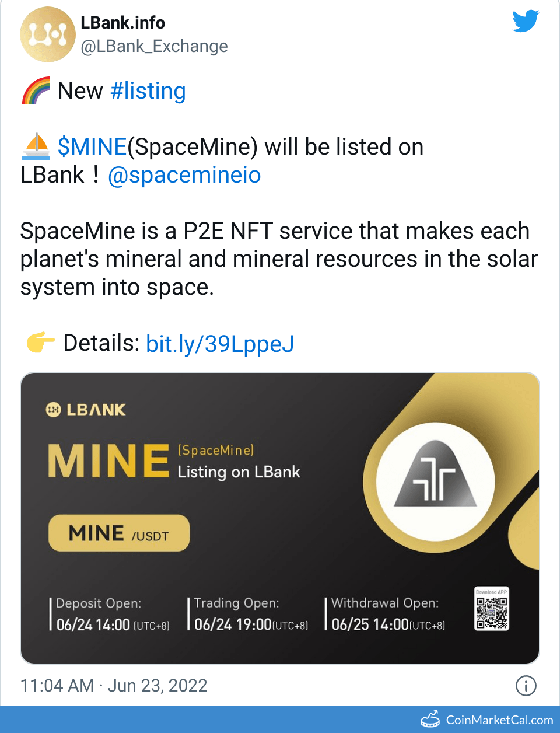The width and height of the screenshot is (560, 733).
Task: Click the tweet info icon
Action: tap(525, 686)
